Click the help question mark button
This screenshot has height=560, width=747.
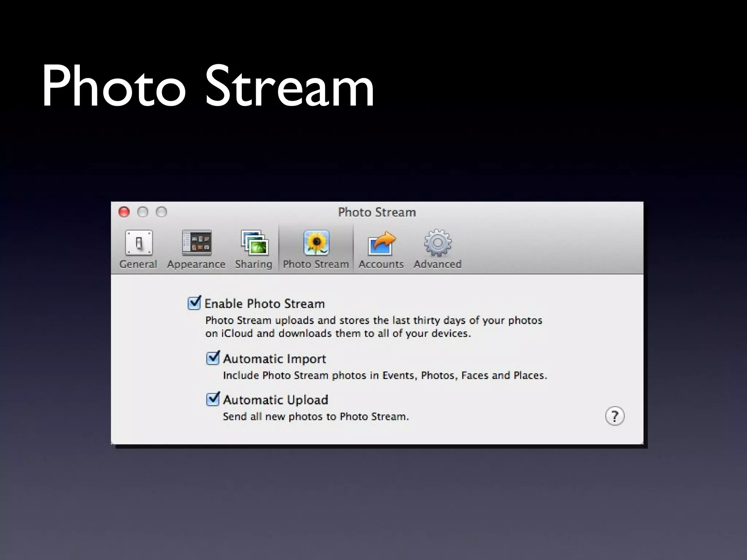click(615, 416)
